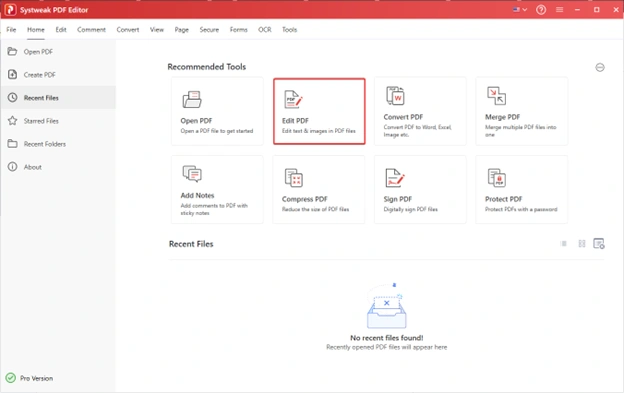Switch to the Comment tab

[x=92, y=29]
